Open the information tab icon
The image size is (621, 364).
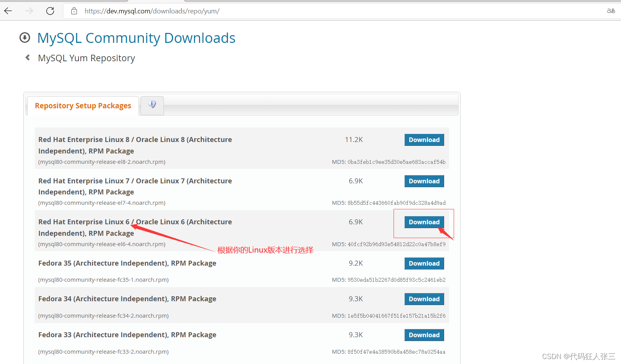point(152,105)
